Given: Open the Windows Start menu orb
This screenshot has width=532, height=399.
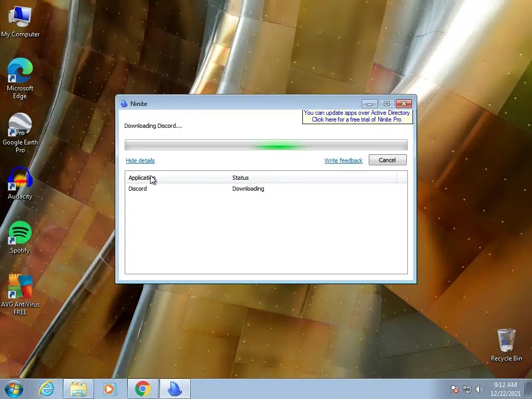Looking at the screenshot, I should coord(14,389).
